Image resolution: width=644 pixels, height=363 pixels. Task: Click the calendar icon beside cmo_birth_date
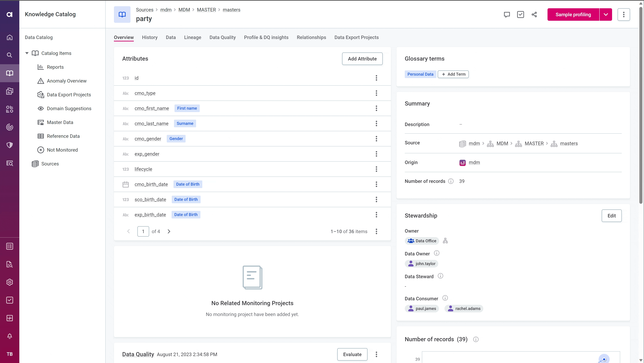pyautogui.click(x=126, y=184)
